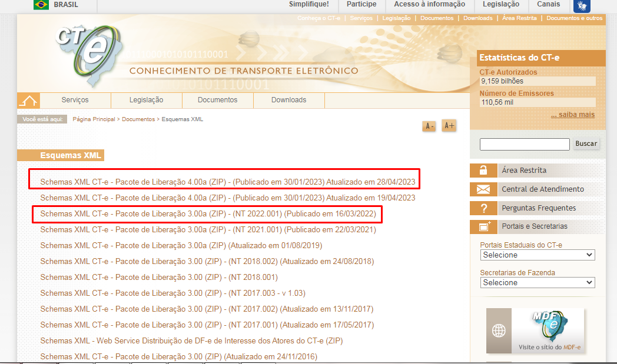Viewport: 617px width, 364px height.
Task: Click Esquemas XML in the breadcrumb
Action: tap(182, 119)
